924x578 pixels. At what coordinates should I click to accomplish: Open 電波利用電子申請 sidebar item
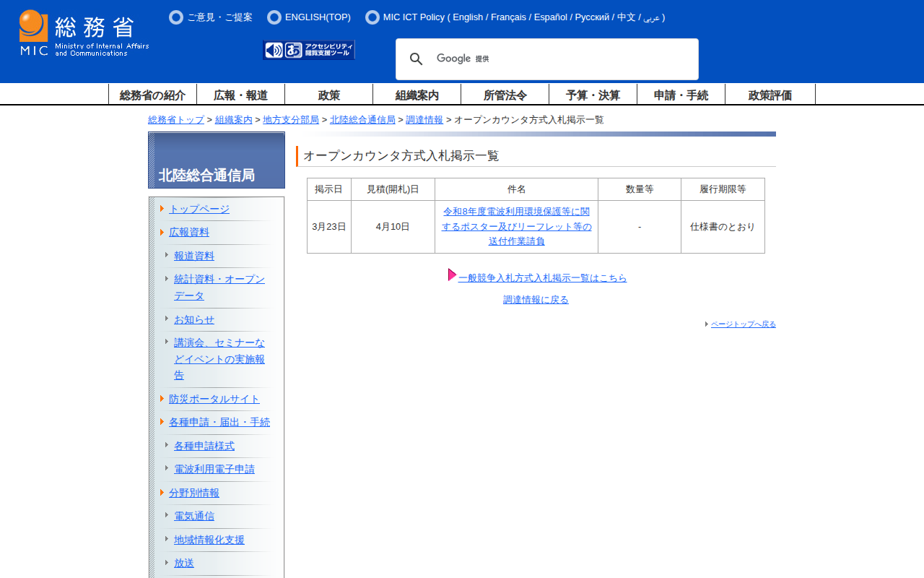coord(214,469)
